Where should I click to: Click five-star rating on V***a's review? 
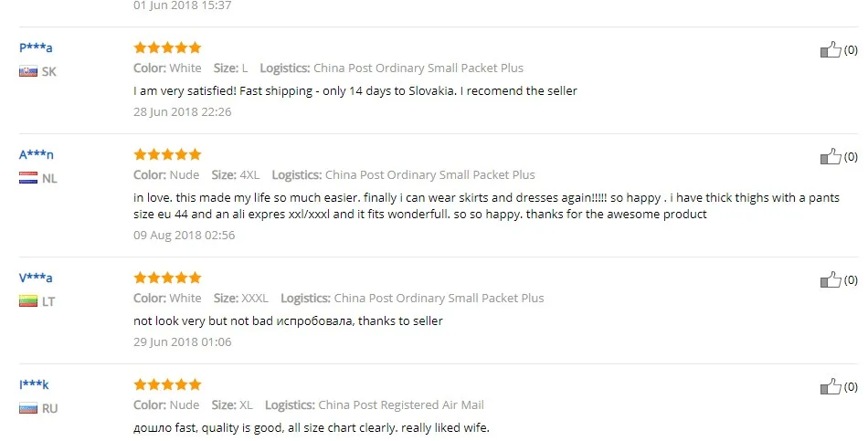167,278
